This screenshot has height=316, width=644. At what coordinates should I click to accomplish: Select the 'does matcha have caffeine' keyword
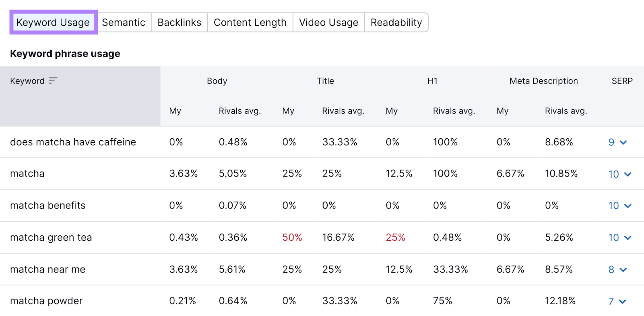tap(73, 142)
